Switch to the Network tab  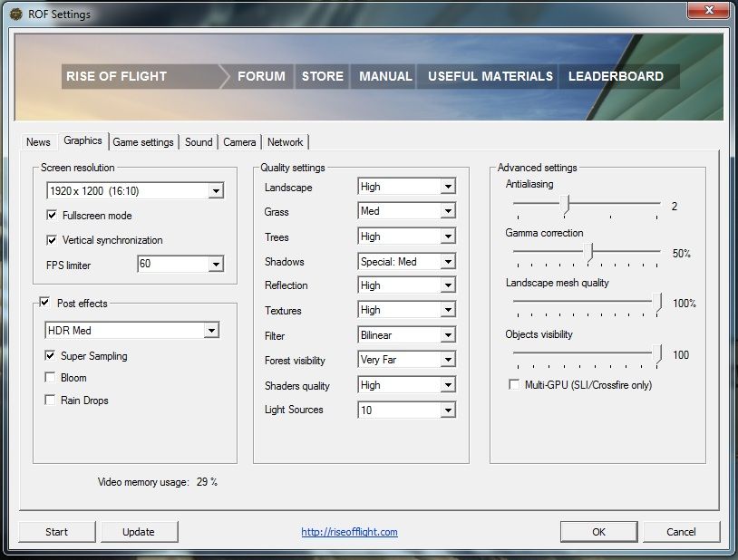[286, 141]
